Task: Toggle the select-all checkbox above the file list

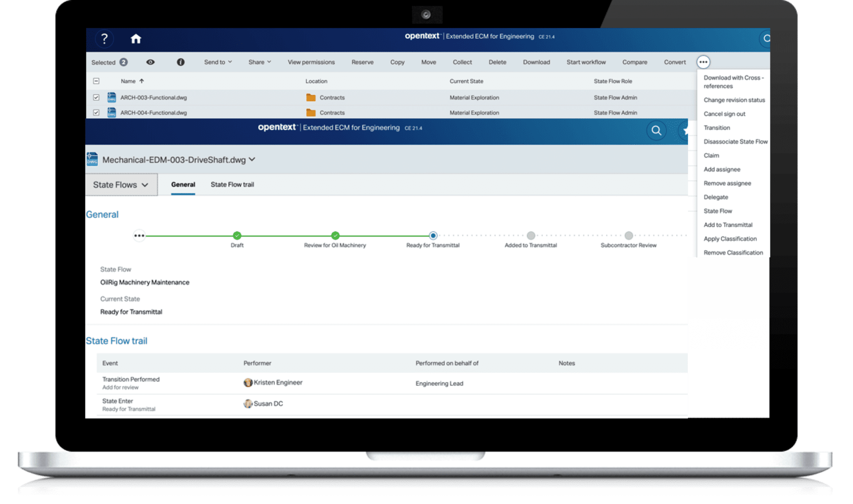Action: pos(95,81)
